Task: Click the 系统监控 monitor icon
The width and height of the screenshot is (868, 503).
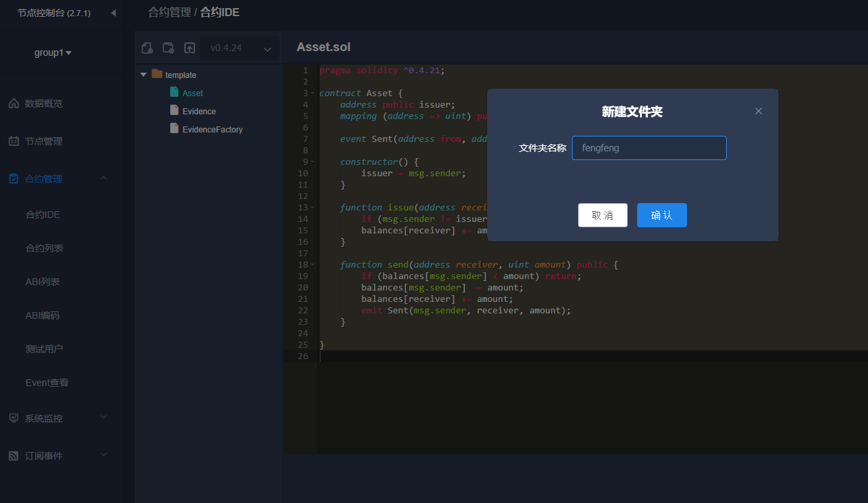Action: coord(13,418)
